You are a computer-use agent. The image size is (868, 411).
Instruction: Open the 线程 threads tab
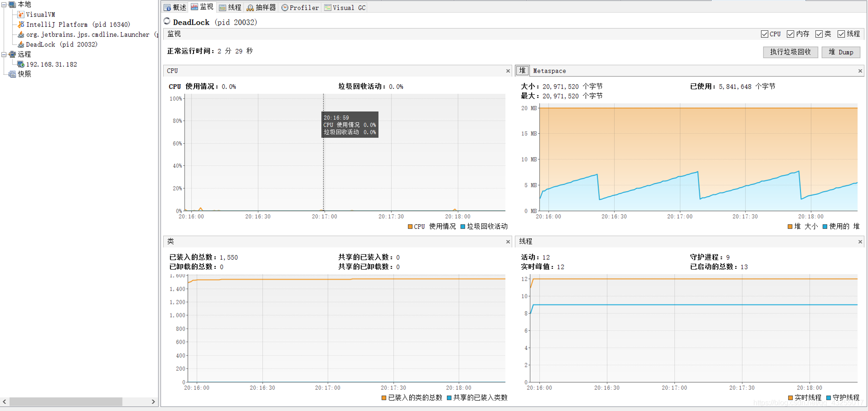[230, 7]
